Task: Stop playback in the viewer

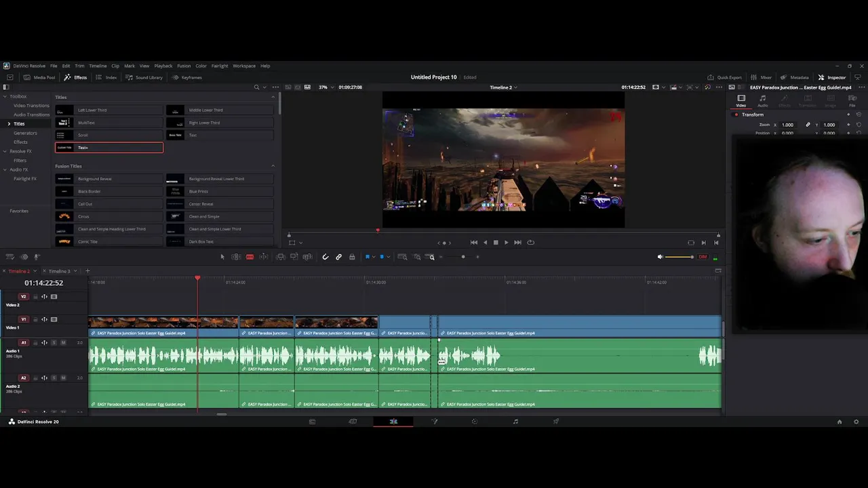Action: (495, 243)
